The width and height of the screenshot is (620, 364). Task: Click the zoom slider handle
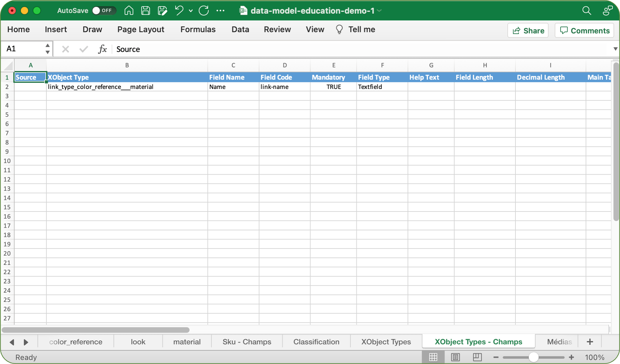coord(534,357)
